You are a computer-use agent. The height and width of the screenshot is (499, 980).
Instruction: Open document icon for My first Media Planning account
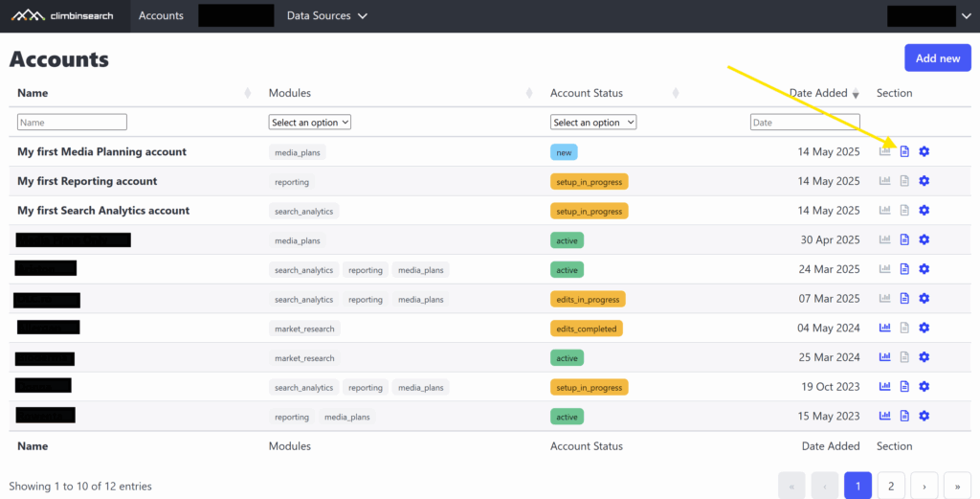tap(904, 152)
